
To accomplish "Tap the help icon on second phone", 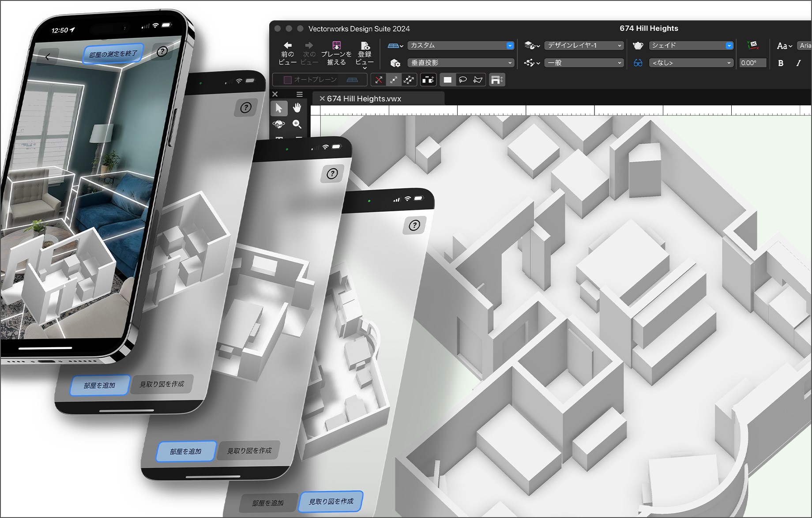I will [x=246, y=108].
